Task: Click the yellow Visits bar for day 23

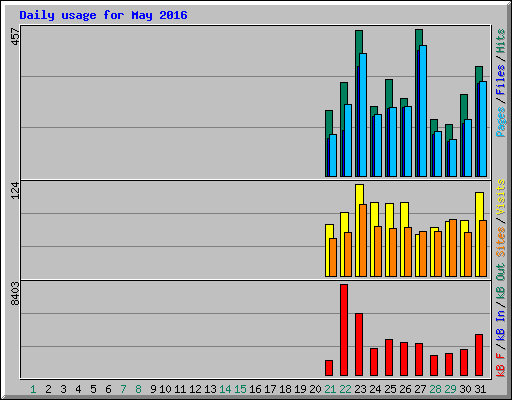Action: [359, 194]
